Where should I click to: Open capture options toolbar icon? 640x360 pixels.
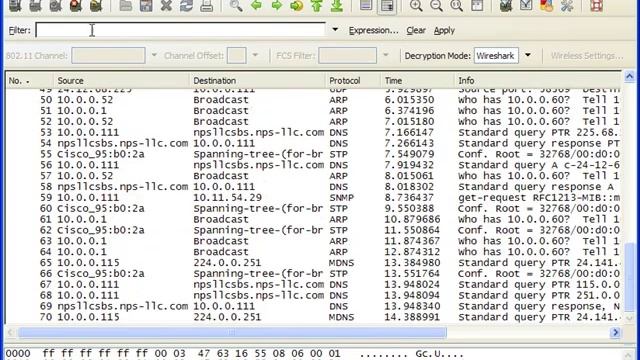35,5
